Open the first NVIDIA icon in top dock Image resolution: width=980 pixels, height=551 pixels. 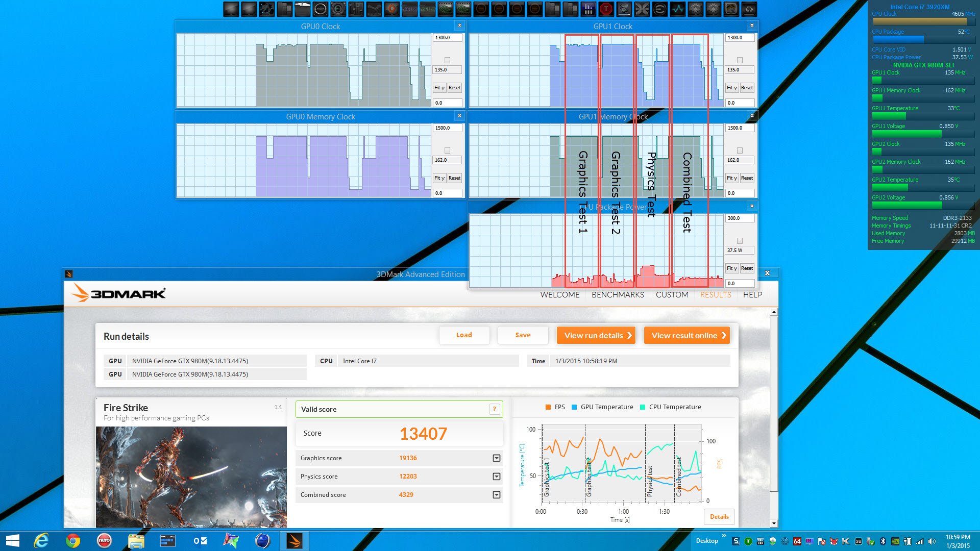445,9
